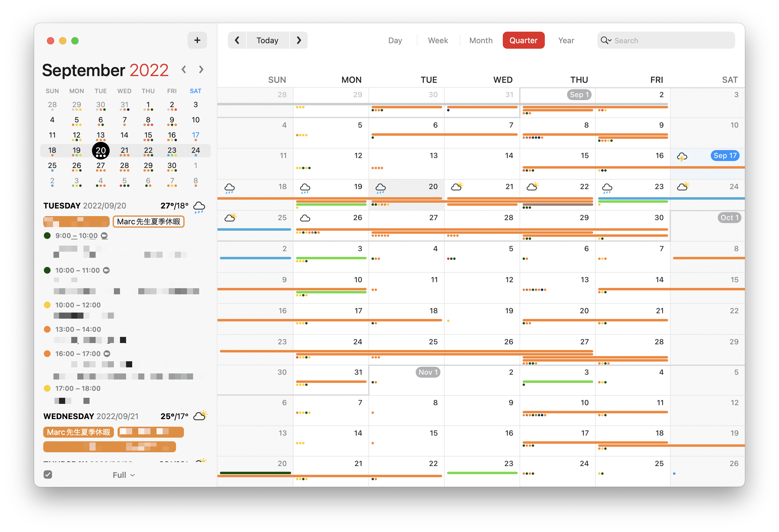The height and width of the screenshot is (532, 779).
Task: Click partly sunny icon on Wednesday header
Action: 200,416
